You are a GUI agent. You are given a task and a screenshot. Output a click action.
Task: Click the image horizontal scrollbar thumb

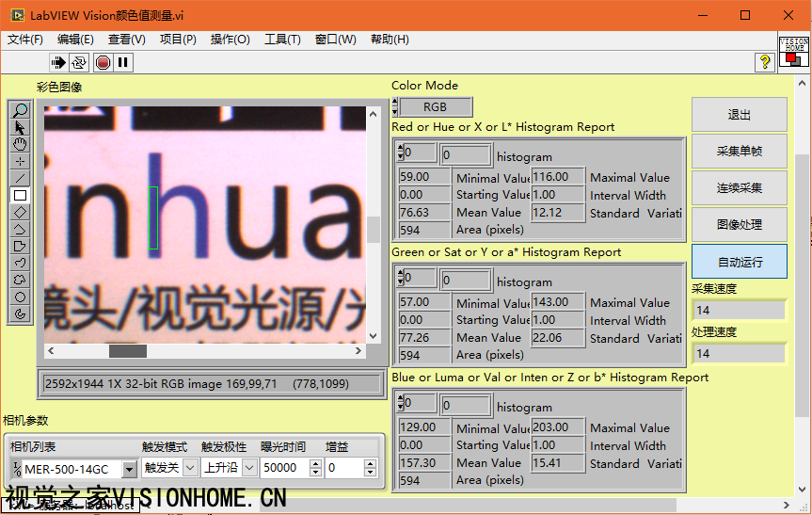pos(127,351)
